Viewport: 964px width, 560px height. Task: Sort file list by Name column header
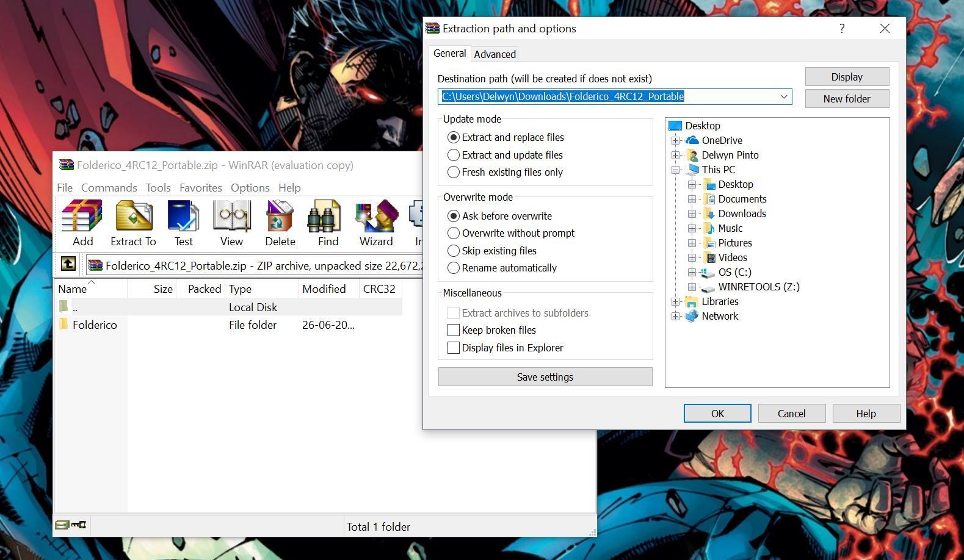coord(90,289)
